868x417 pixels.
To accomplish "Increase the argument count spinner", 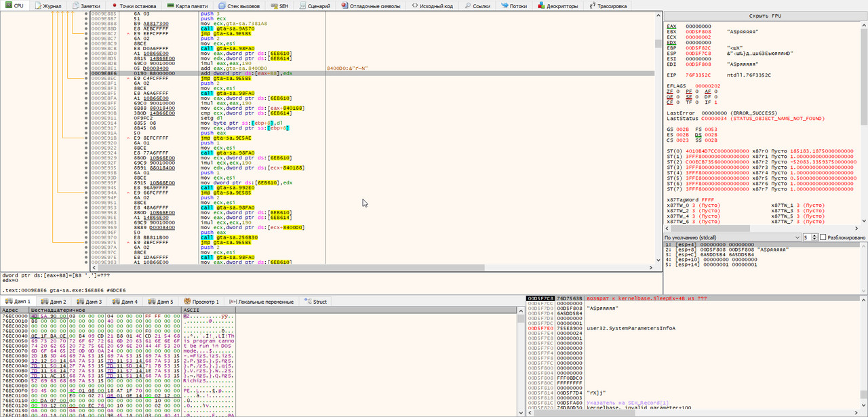I will click(x=814, y=235).
